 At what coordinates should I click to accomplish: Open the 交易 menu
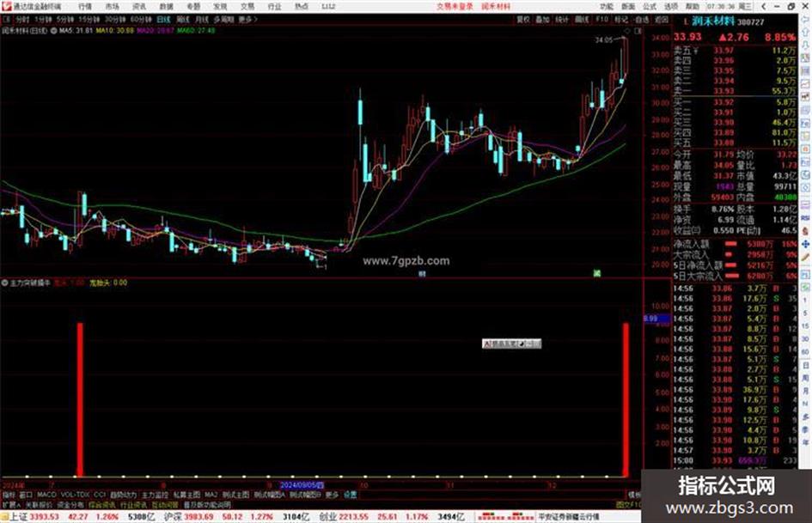(x=247, y=6)
